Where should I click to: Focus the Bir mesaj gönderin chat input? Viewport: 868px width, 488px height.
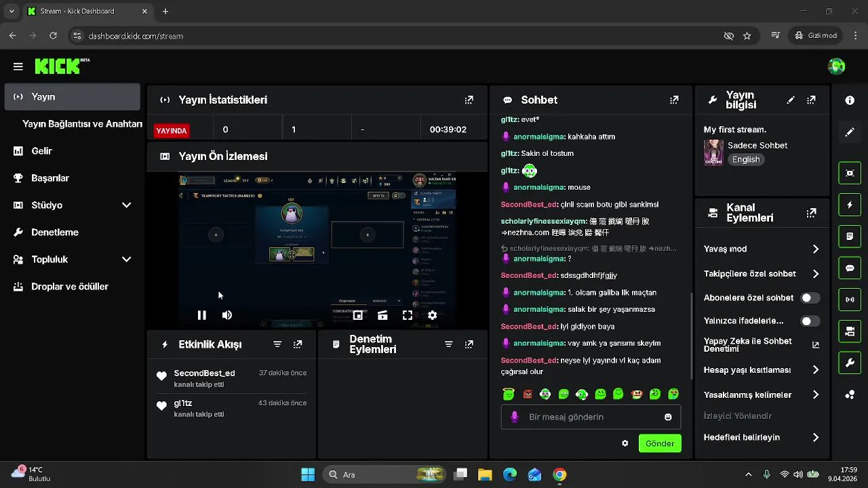[x=591, y=417]
